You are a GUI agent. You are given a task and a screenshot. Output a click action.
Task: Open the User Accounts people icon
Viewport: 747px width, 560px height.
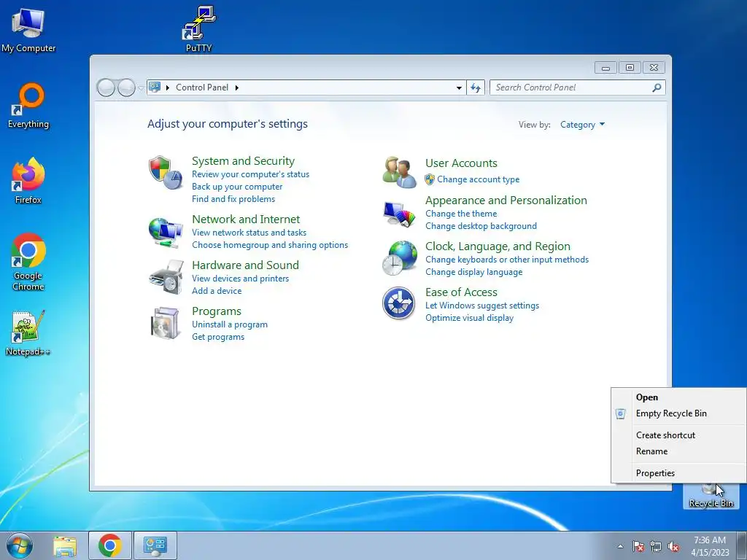point(399,172)
